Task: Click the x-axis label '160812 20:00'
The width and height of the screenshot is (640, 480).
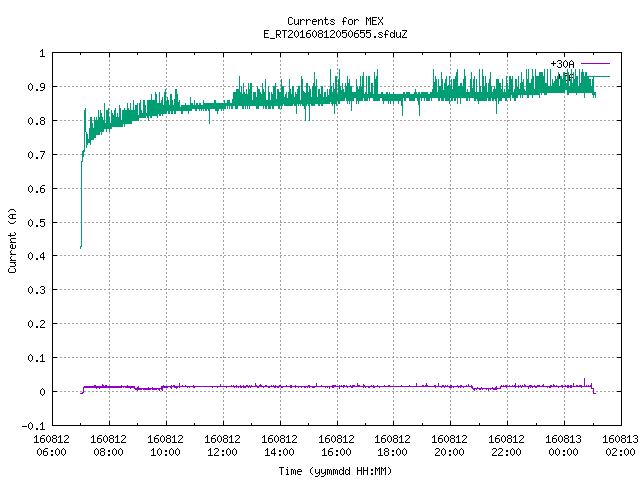Action: click(449, 446)
